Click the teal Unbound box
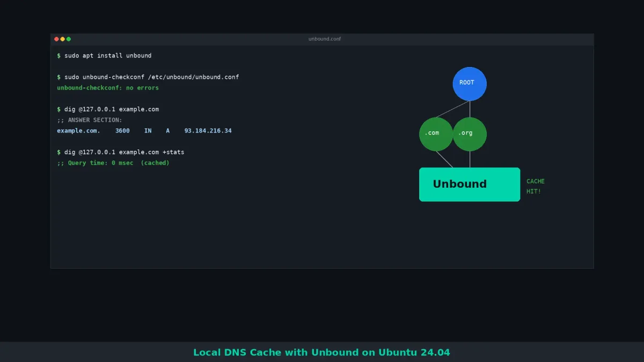Viewport: 644px width, 362px height. click(x=470, y=184)
